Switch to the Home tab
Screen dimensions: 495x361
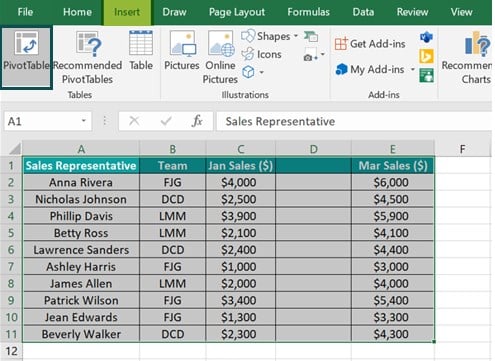tap(77, 12)
